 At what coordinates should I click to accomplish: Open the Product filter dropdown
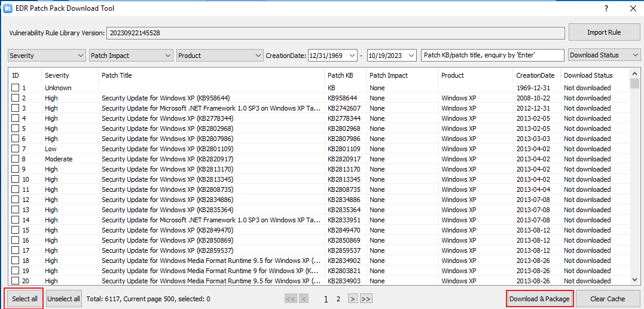point(219,56)
